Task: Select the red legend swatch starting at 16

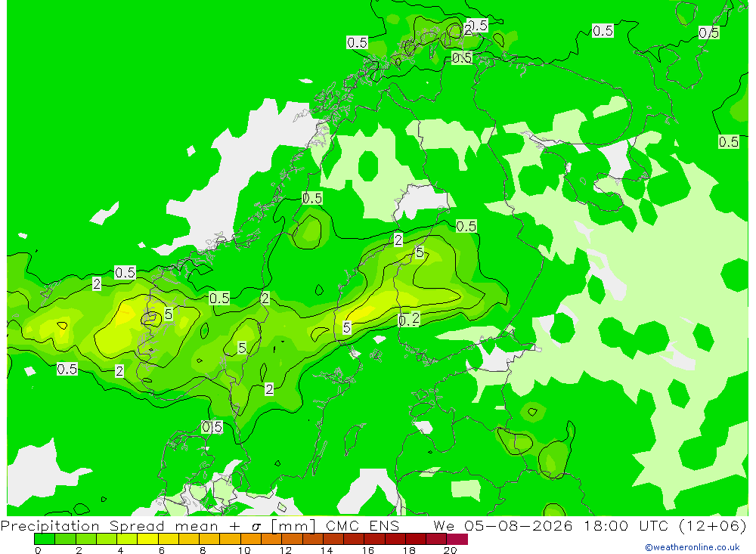Action: (374, 539)
